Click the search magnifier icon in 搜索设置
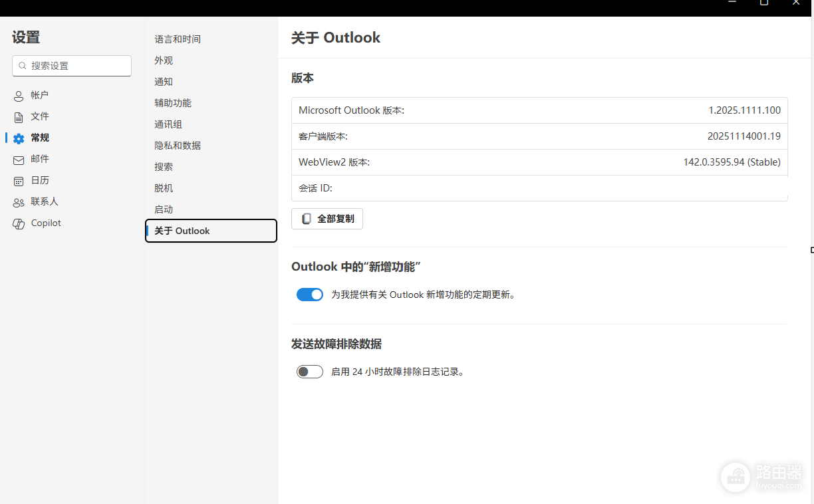Screen dimensions: 814x504 pyautogui.click(x=23, y=66)
